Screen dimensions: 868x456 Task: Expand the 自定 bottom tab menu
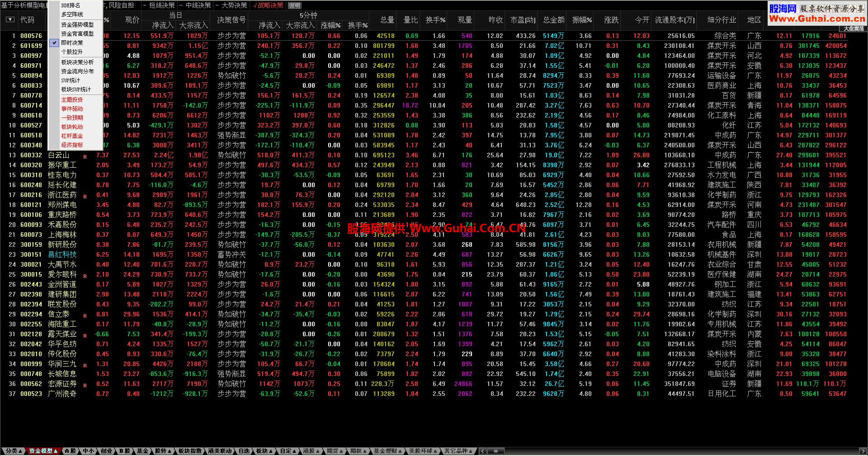(288, 451)
